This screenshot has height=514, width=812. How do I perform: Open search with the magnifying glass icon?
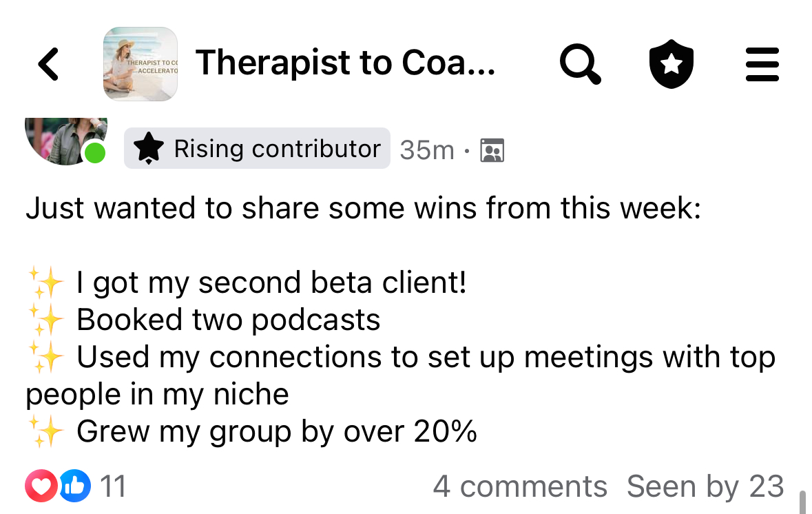click(580, 64)
